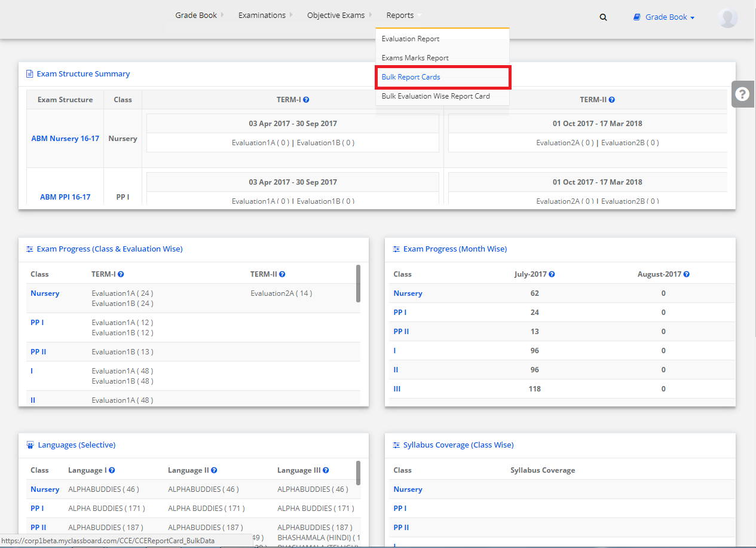This screenshot has width=756, height=548.
Task: Click the Exam Structure Summary heading
Action: (83, 74)
